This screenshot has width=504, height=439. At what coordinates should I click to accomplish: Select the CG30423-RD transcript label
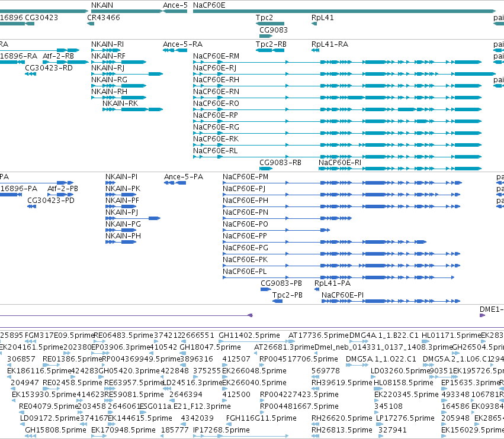click(49, 68)
